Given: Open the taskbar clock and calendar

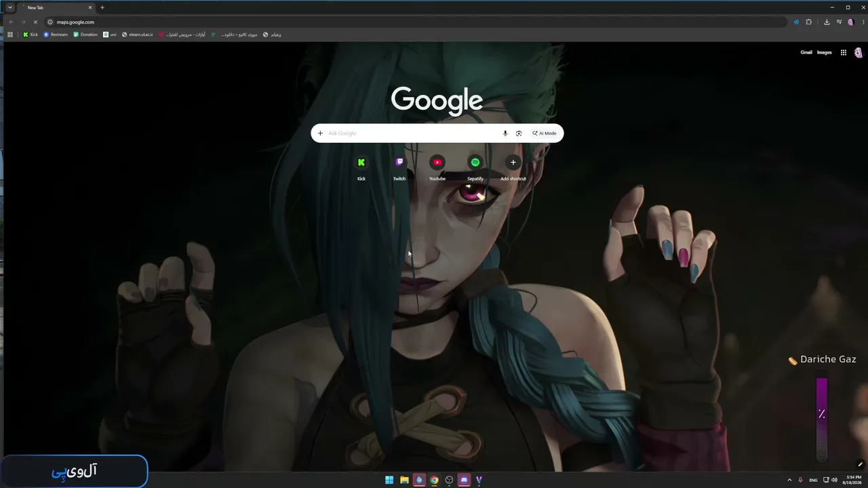Looking at the screenshot, I should tap(853, 480).
